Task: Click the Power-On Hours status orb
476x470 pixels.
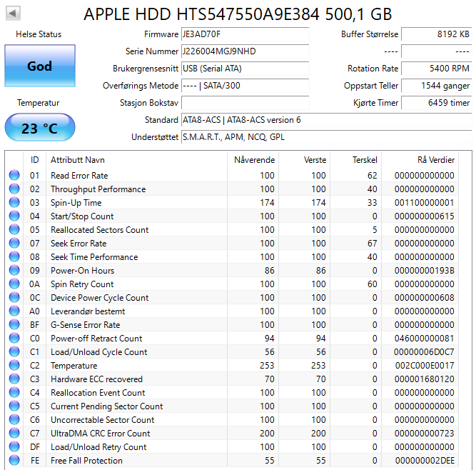Action: [14, 271]
